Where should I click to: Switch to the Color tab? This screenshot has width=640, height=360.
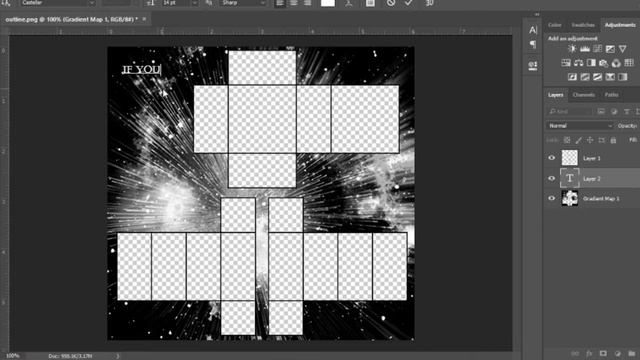554,25
